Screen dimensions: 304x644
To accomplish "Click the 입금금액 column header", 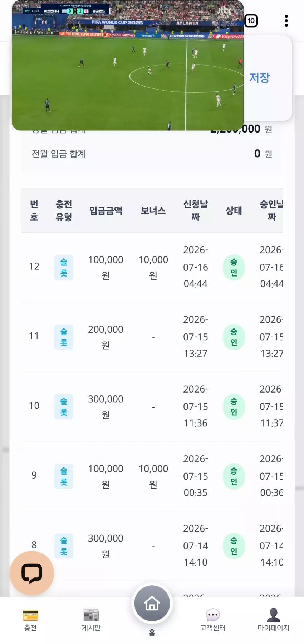I will pos(106,211).
